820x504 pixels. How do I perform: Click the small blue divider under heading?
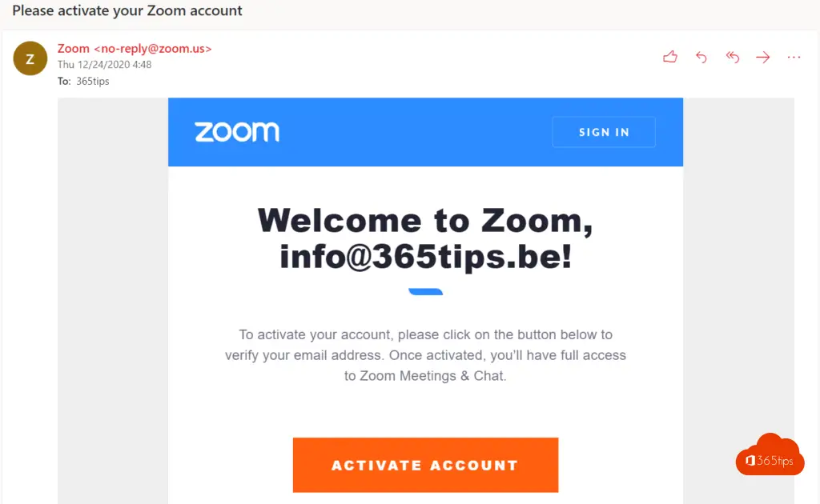425,292
